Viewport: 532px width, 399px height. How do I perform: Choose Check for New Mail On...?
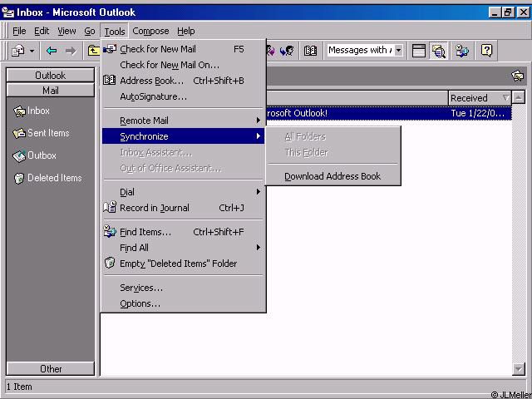click(183, 65)
